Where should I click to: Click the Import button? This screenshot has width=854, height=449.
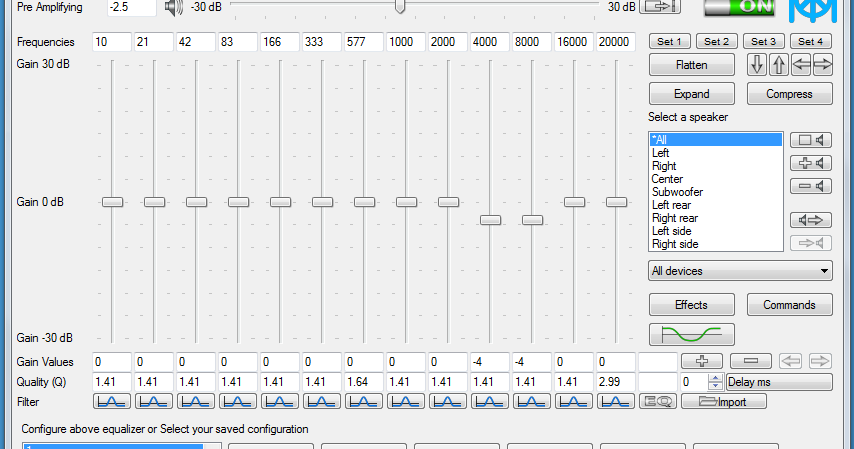tap(724, 402)
